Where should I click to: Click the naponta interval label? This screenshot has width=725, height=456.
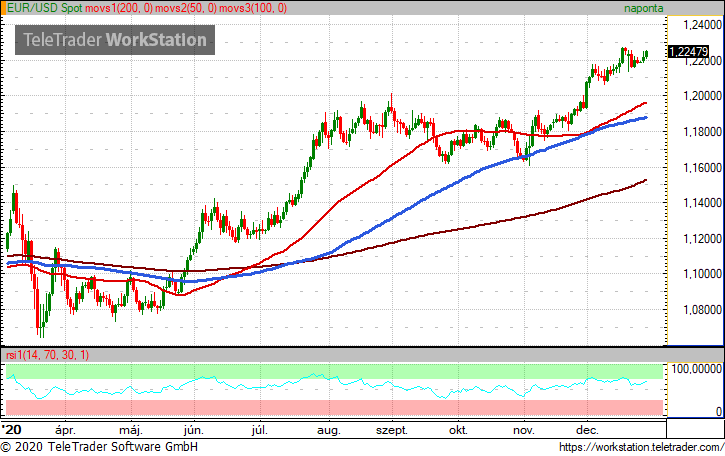(x=643, y=8)
